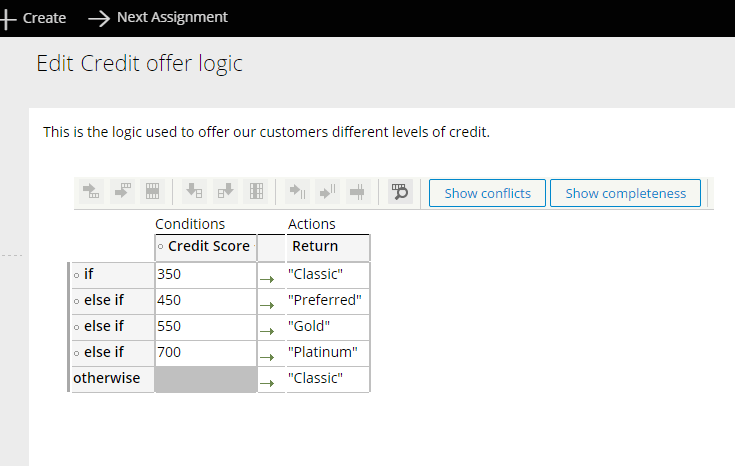Click the credit score cell containing 450
This screenshot has height=466, width=735.
206,301
